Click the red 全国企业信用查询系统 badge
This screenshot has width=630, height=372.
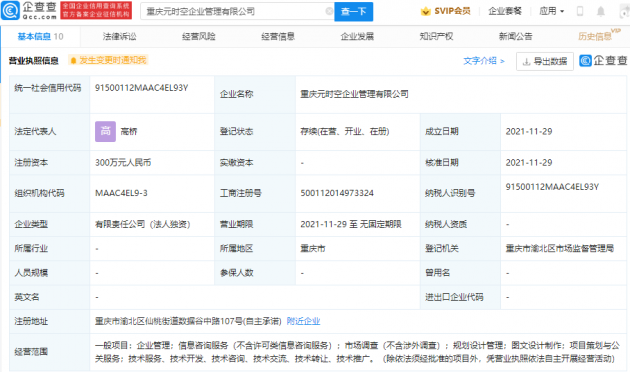click(x=96, y=10)
